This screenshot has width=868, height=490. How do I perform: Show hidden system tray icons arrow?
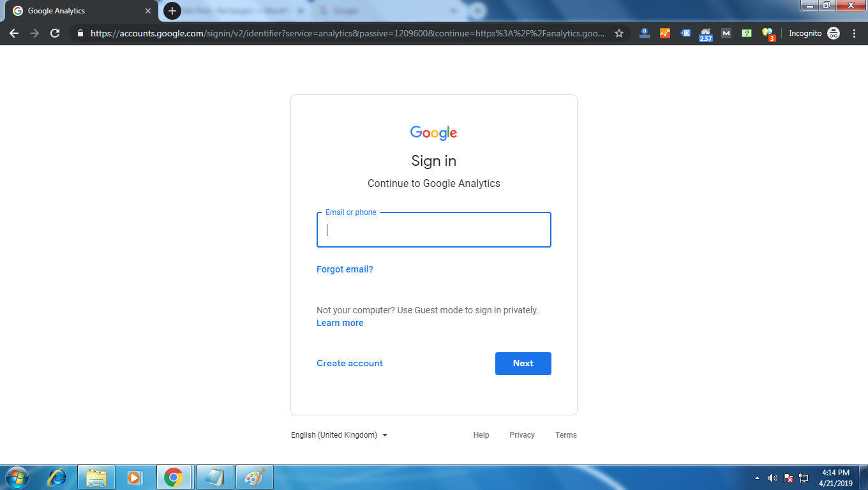758,477
